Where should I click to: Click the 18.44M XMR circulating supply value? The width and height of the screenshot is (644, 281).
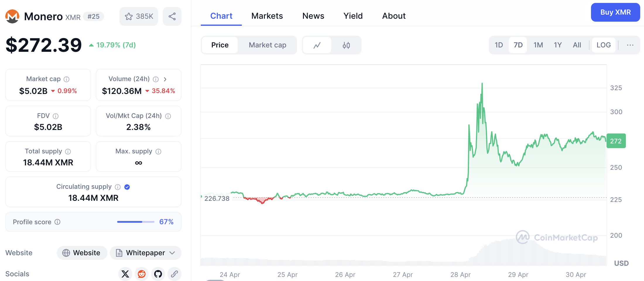(93, 198)
